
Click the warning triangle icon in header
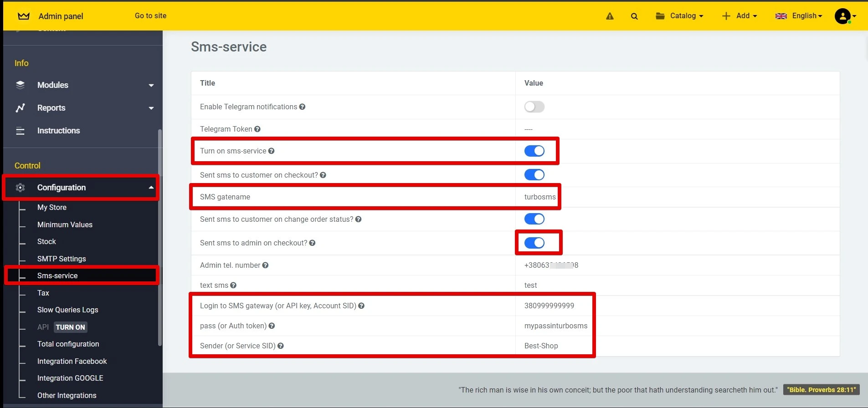tap(610, 16)
